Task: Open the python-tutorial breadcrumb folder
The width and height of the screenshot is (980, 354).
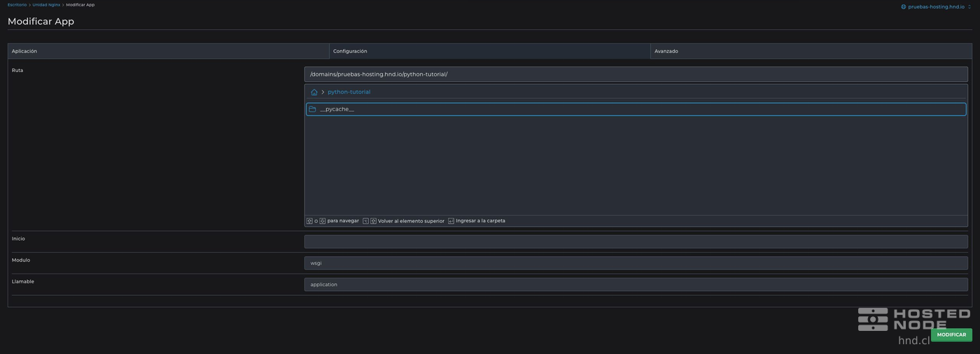Action: point(349,92)
